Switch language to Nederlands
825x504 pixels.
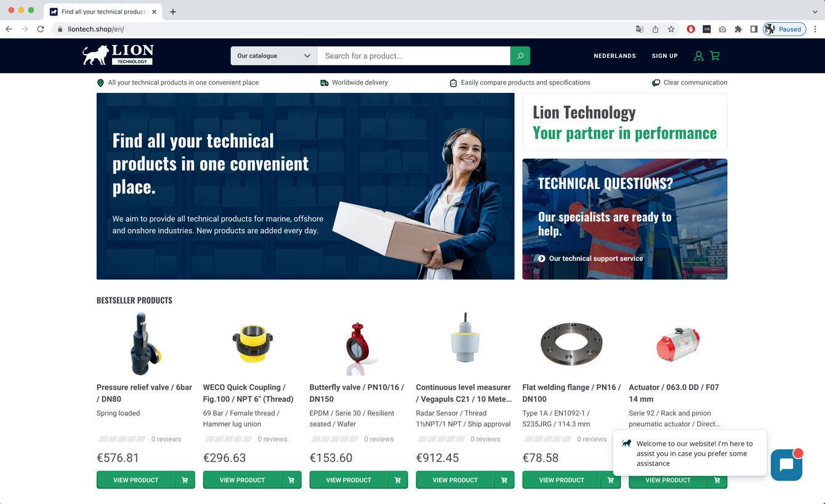point(614,56)
